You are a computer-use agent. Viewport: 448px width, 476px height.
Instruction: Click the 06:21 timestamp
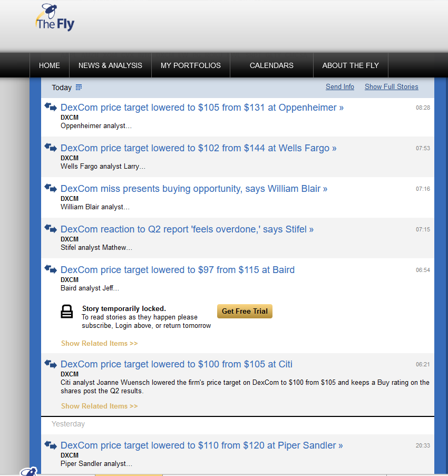coord(423,365)
